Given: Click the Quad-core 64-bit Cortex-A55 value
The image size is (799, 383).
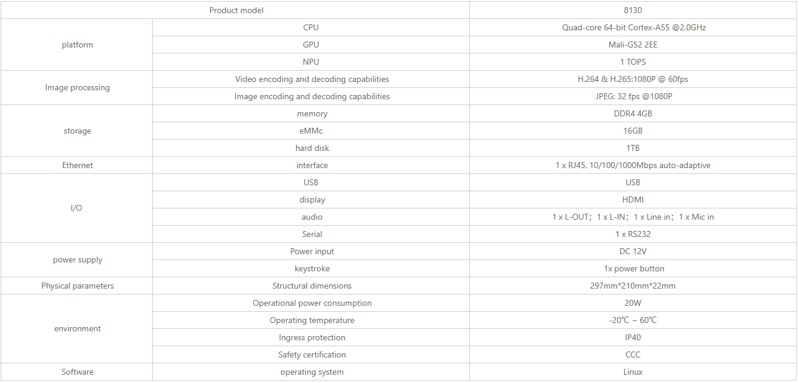Looking at the screenshot, I should coord(633,28).
